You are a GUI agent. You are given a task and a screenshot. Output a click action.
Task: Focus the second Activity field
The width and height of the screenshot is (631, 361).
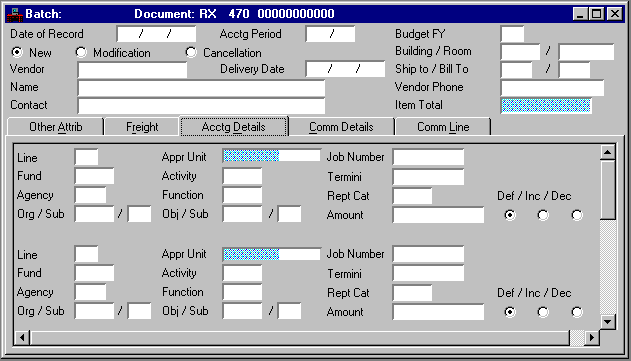242,273
